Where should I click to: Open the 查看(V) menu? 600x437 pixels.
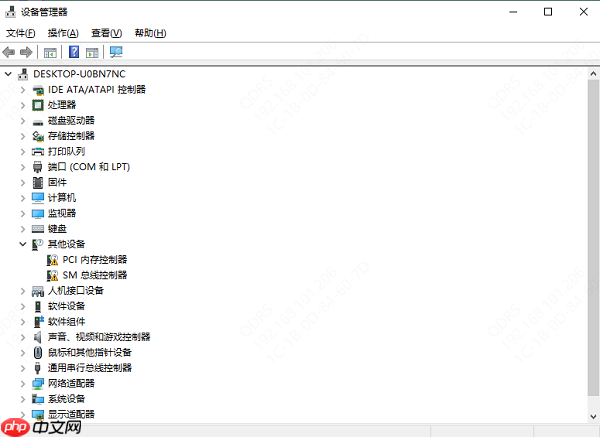(106, 33)
